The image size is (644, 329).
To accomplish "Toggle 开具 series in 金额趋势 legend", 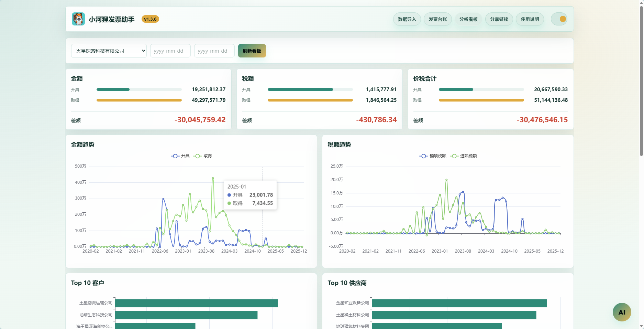I will tap(180, 156).
